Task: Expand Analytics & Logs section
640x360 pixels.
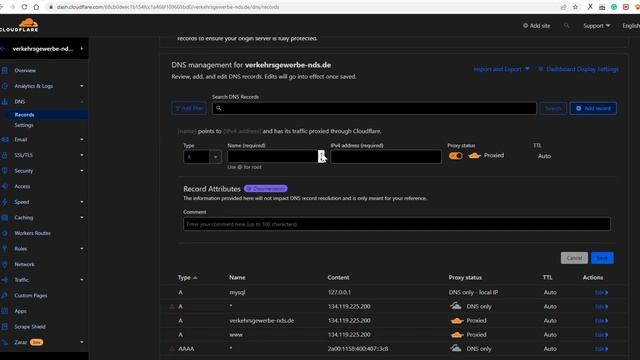Action: [82, 86]
